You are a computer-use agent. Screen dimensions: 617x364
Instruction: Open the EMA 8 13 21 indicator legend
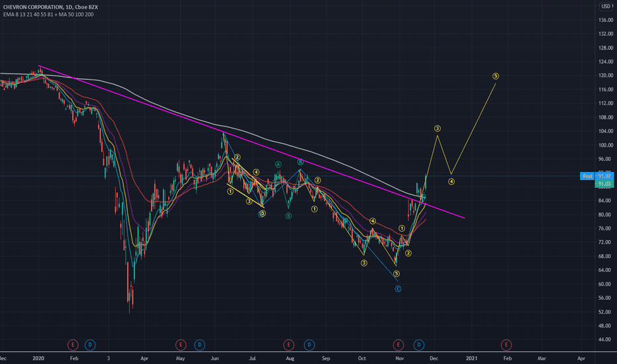coord(48,15)
